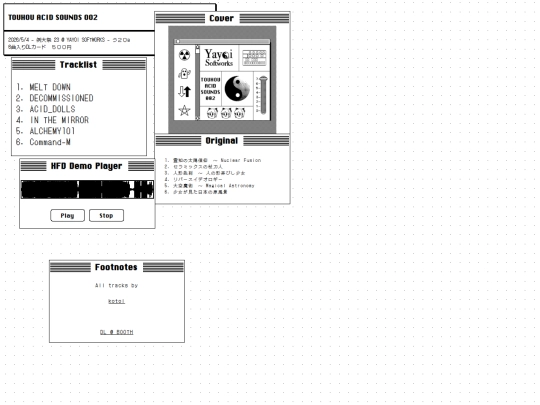Click the Yayoi Softworks cover artwork image
The width and height of the screenshot is (540, 405).
point(222,80)
